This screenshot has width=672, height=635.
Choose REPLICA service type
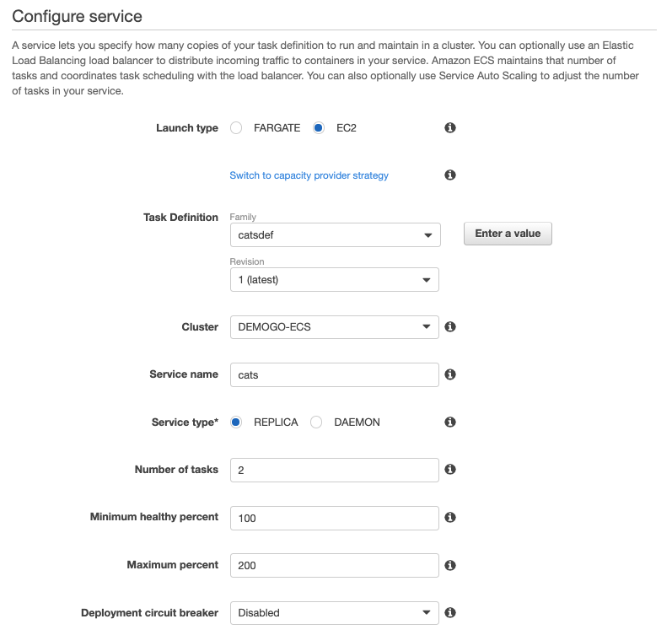click(x=236, y=422)
